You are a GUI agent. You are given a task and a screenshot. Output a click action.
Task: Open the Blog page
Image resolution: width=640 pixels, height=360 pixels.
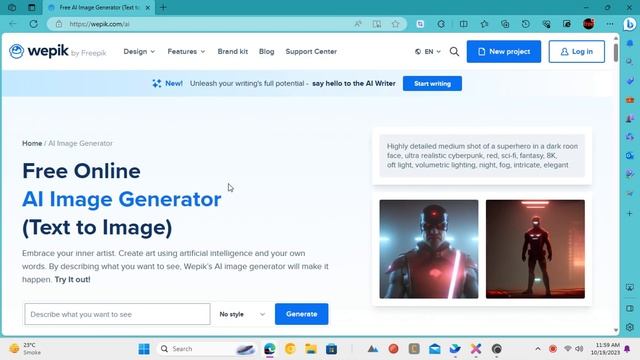point(267,51)
